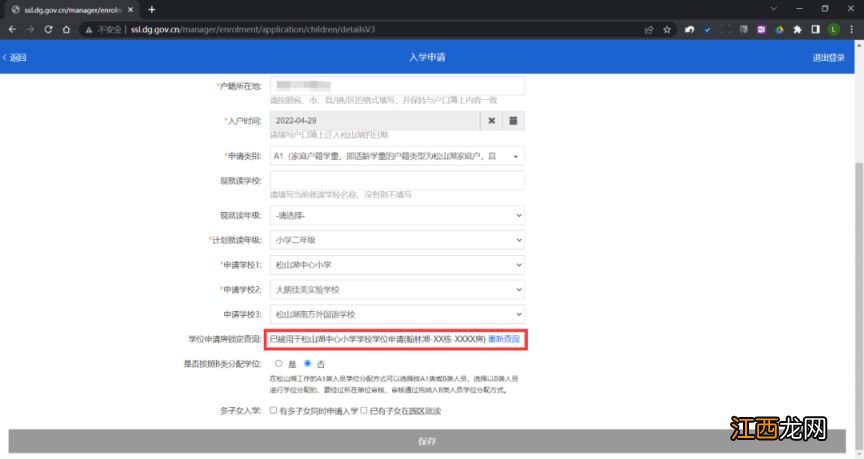This screenshot has height=459, width=864.
Task: Open the Chrome three-dot menu
Action: point(851,30)
